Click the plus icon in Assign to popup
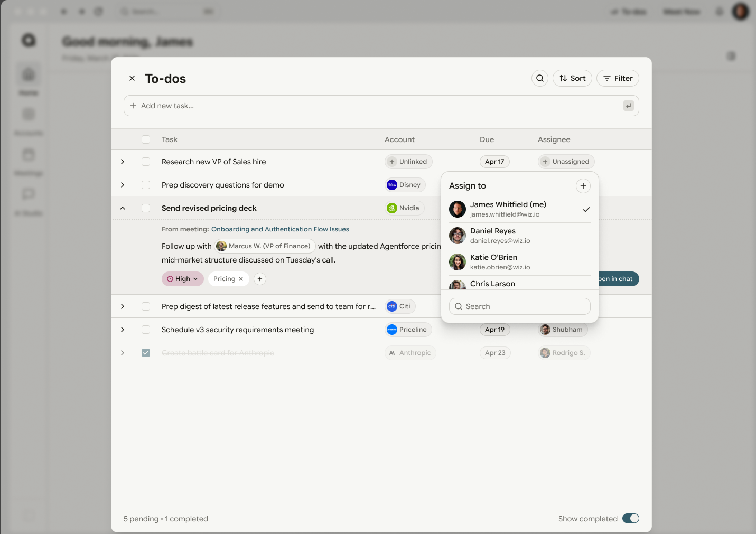The image size is (756, 534). pyautogui.click(x=583, y=186)
